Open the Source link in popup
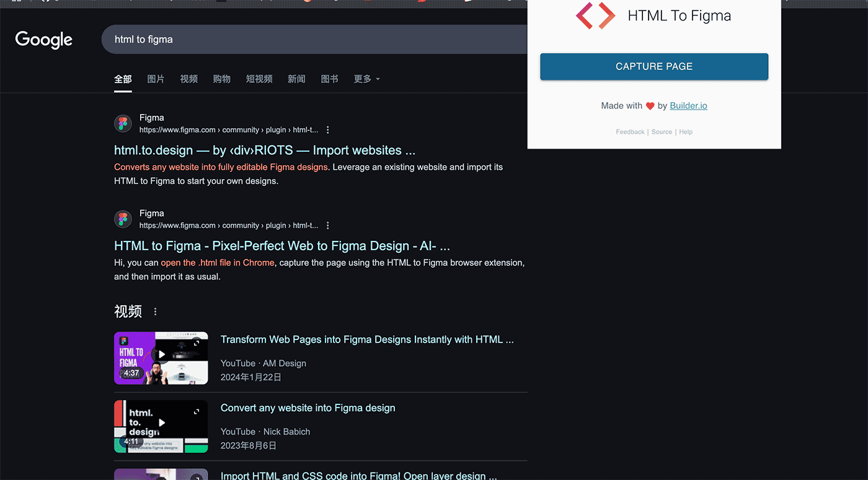This screenshot has height=480, width=868. coord(662,132)
